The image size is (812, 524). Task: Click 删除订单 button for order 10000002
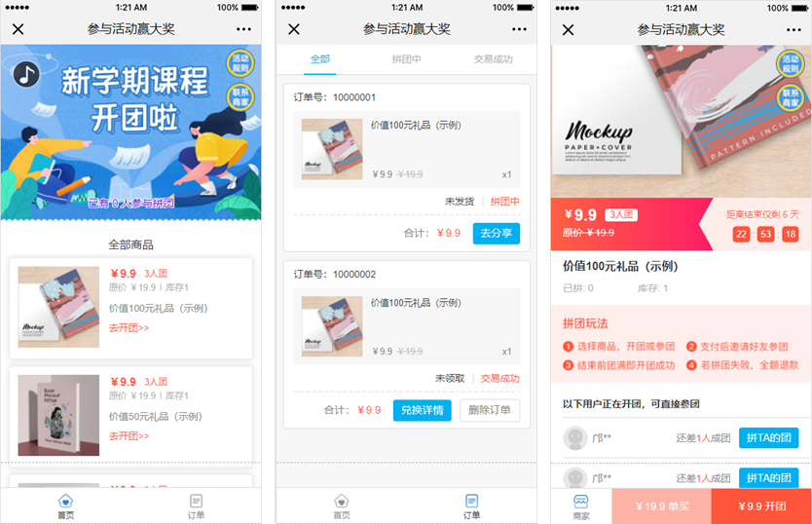490,410
